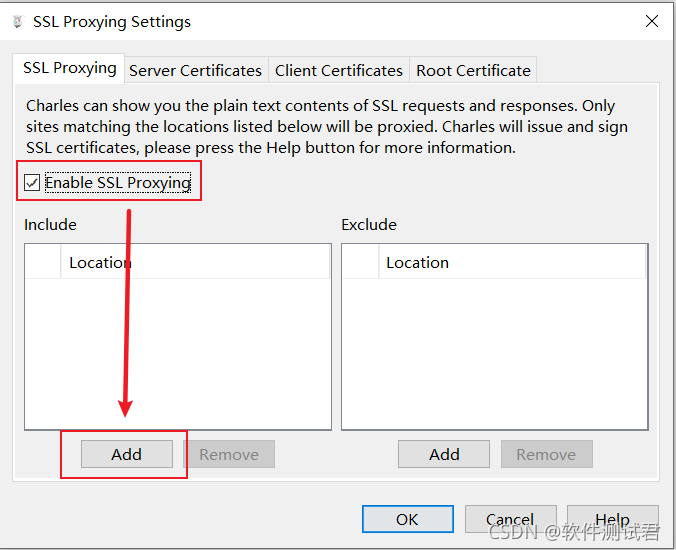This screenshot has width=676, height=550.
Task: Close the SSL Proxying Settings dialog
Action: pos(651,21)
